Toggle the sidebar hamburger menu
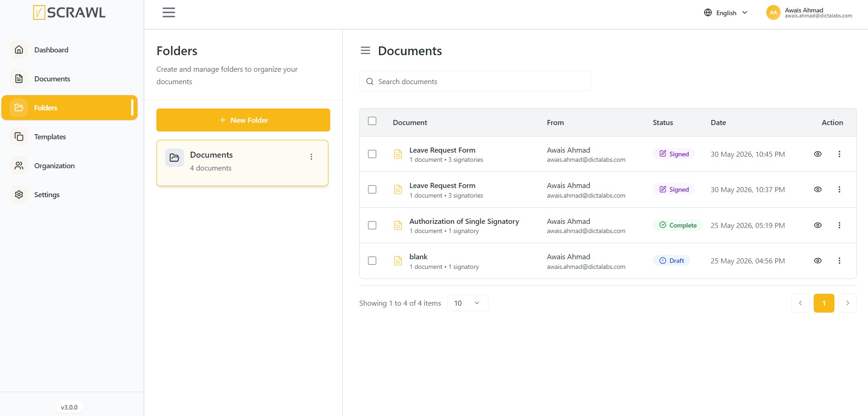Viewport: 868px width, 416px height. [x=169, y=12]
